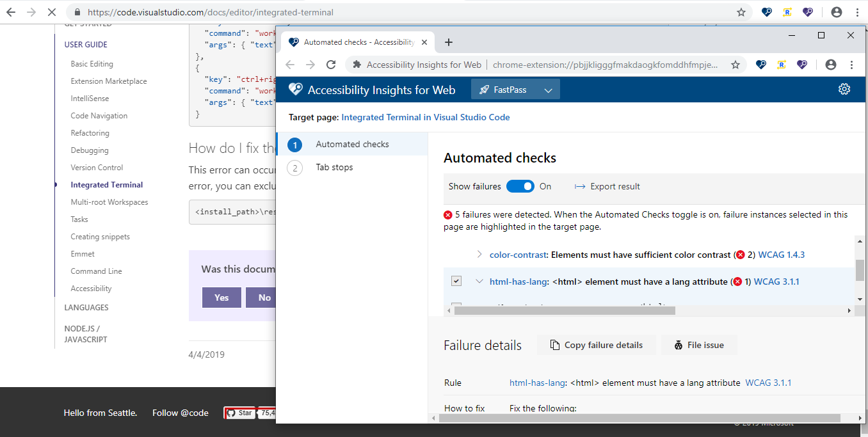Image resolution: width=868 pixels, height=437 pixels.
Task: Expand the color-contrast failure group
Action: [478, 254]
